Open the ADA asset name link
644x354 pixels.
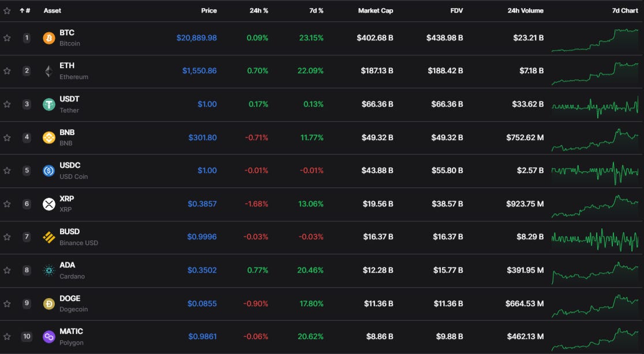coord(68,265)
